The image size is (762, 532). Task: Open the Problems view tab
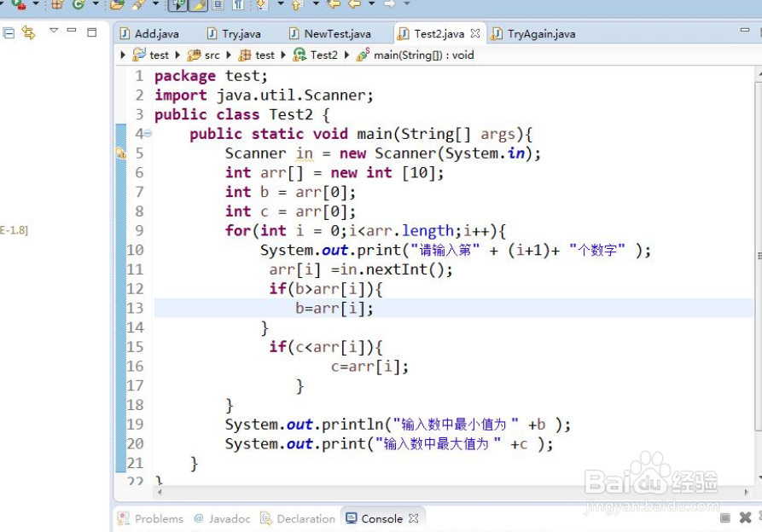pyautogui.click(x=151, y=519)
